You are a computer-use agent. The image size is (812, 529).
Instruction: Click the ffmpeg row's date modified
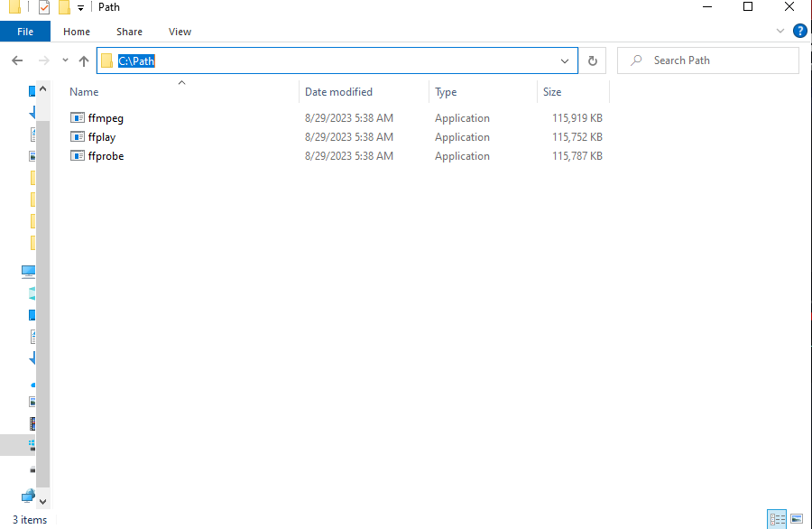coord(349,118)
